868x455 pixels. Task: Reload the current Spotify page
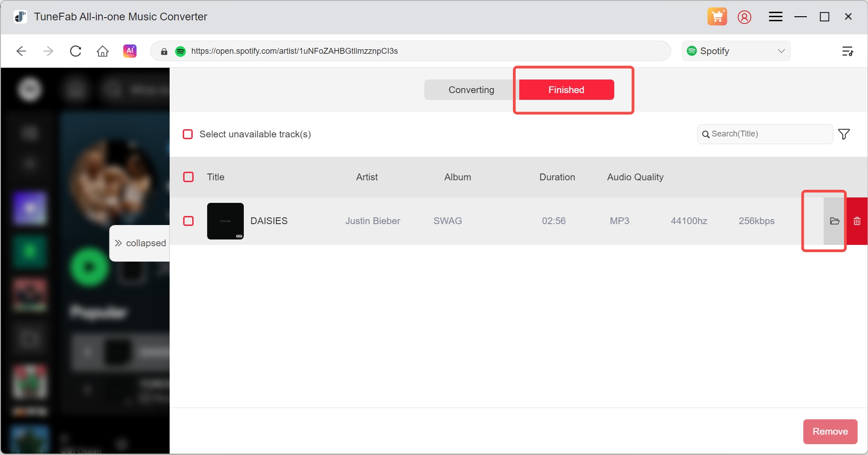coord(75,51)
